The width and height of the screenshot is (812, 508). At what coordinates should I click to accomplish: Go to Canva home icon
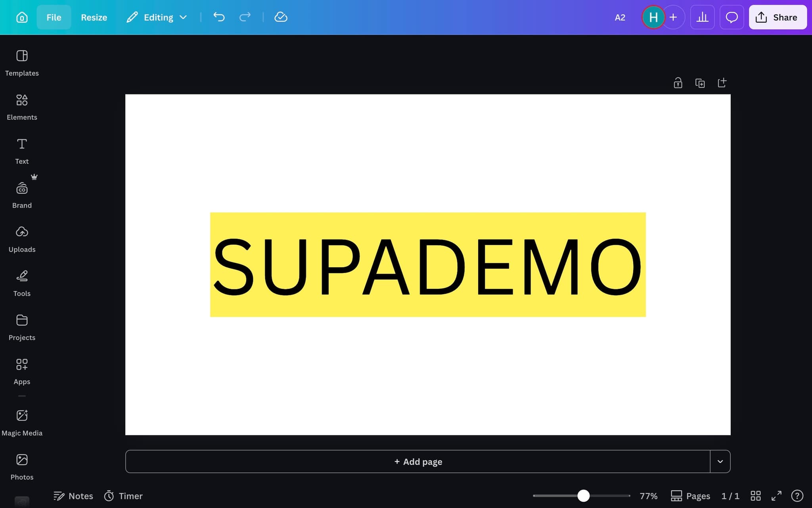(22, 17)
